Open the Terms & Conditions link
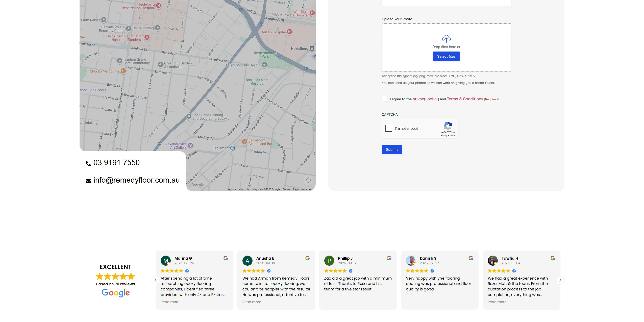 465,99
